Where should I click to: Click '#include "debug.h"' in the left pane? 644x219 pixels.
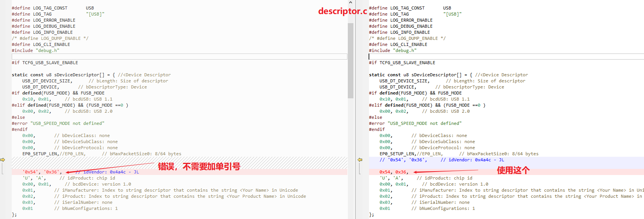pyautogui.click(x=36, y=50)
